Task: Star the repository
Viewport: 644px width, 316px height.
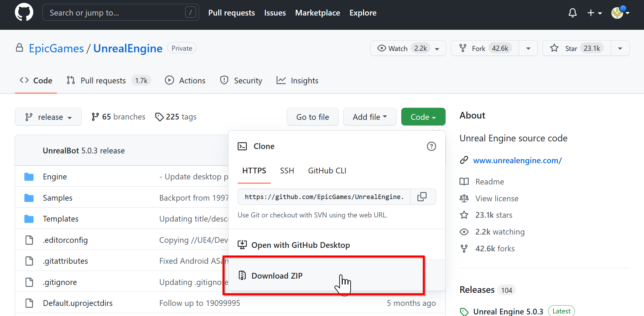Action: pyautogui.click(x=577, y=48)
